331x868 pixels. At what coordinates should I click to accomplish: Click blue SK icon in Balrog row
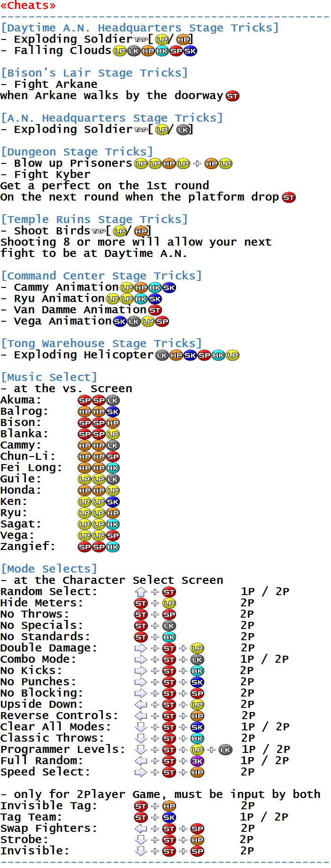[x=113, y=412]
